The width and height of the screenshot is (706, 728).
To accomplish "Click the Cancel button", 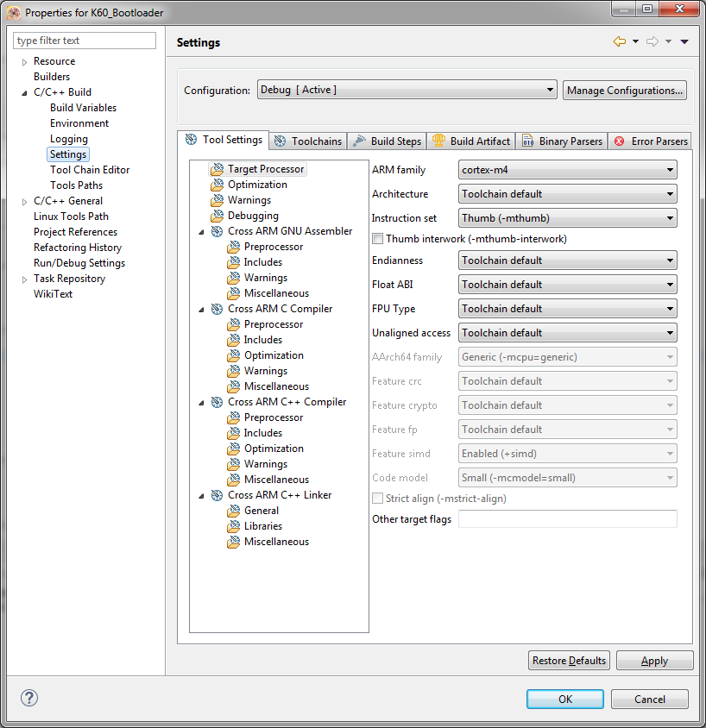I will click(650, 699).
